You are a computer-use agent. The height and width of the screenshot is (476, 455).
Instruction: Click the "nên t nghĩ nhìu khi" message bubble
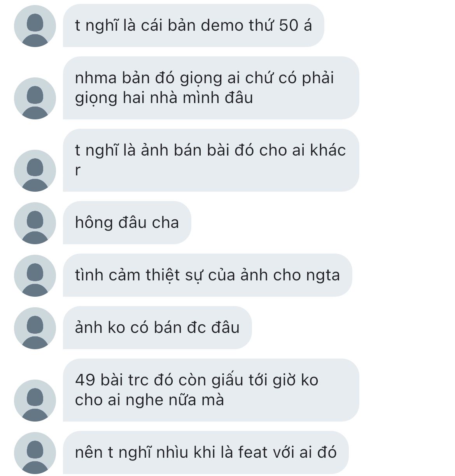[x=206, y=453]
